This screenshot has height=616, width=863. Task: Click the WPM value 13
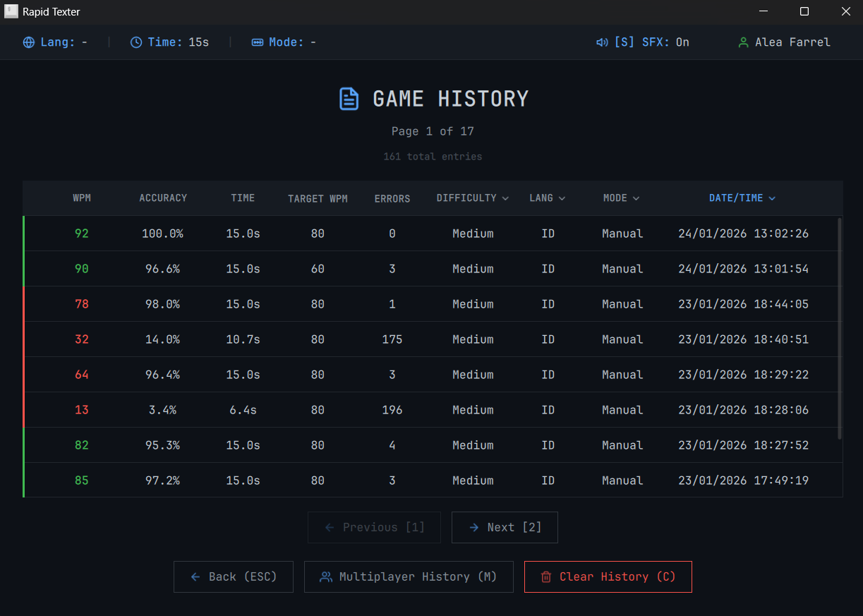click(82, 410)
